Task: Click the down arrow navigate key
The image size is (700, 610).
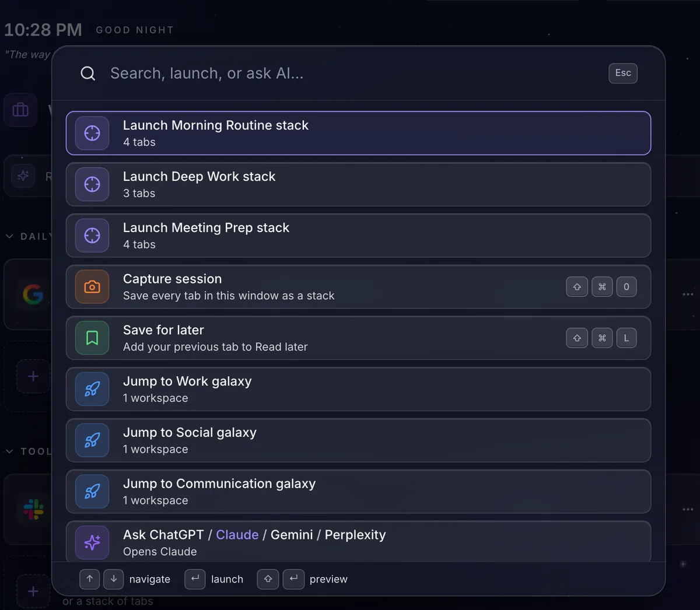Action: (x=114, y=579)
